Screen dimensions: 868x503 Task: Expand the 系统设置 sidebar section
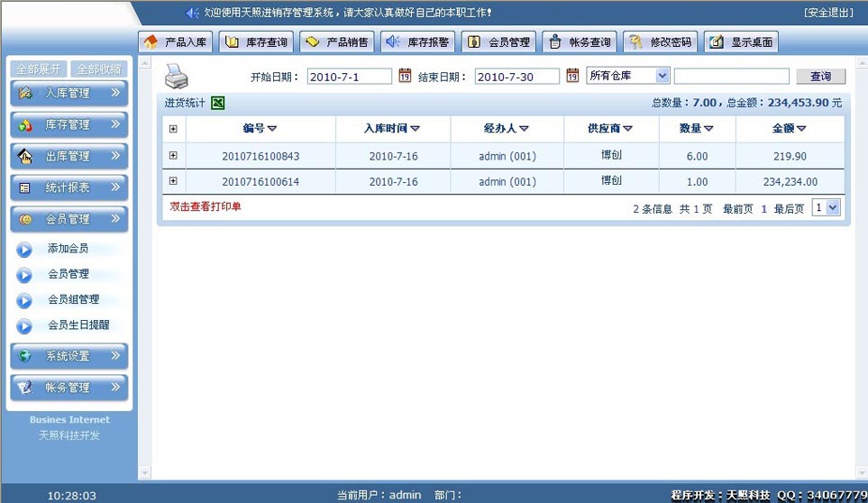(x=69, y=356)
